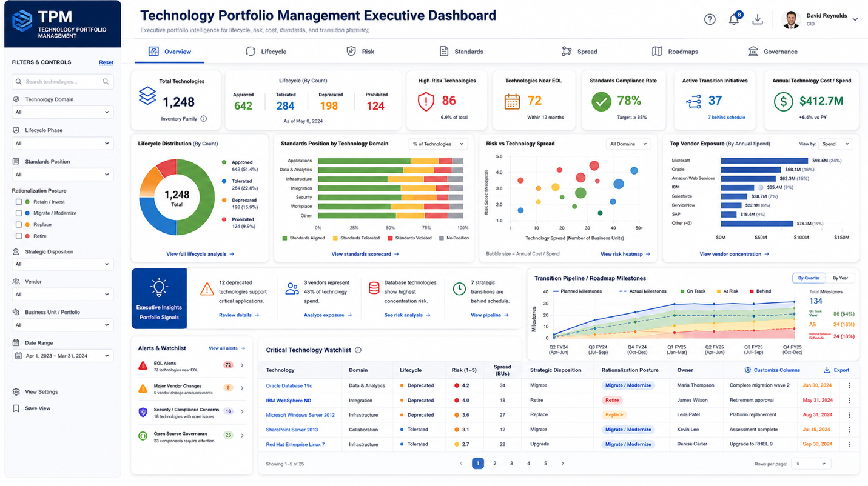Screen dimensions: 868x486
Task: Click the Critical Technology Watchlist info icon
Action: 358,350
